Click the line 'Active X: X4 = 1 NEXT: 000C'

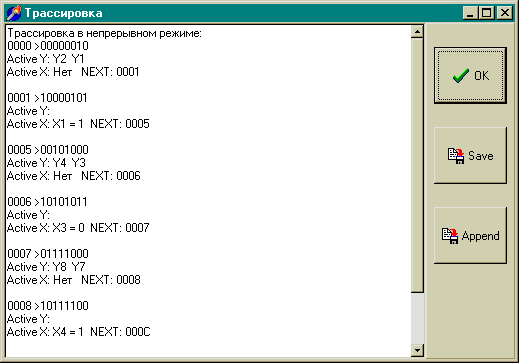click(x=79, y=332)
